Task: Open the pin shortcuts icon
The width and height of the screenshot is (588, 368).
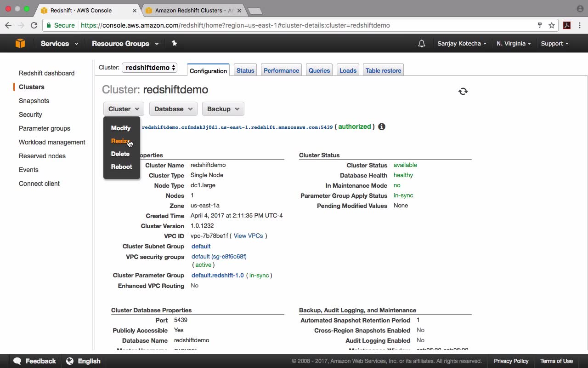Action: tap(174, 43)
